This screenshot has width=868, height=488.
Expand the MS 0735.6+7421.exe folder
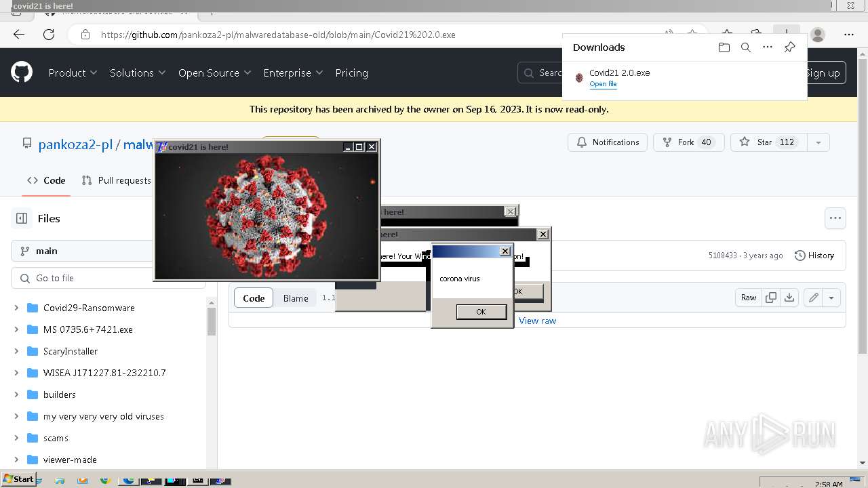[x=16, y=329]
